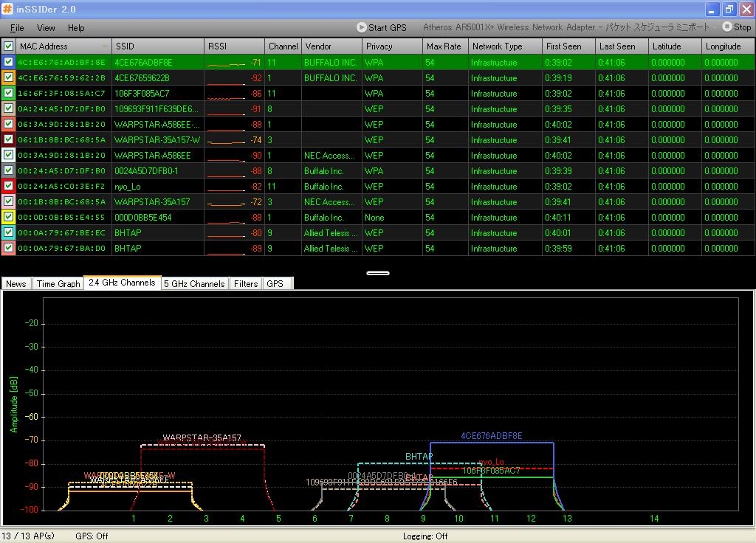This screenshot has width=756, height=543.
Task: Sort networks by Channel column header
Action: click(283, 46)
